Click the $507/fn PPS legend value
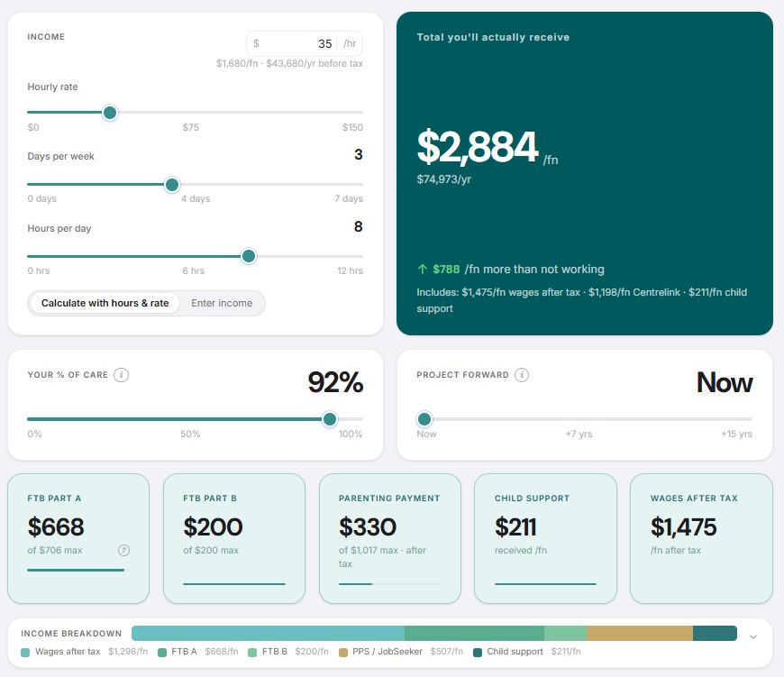The width and height of the screenshot is (784, 677). 446,652
